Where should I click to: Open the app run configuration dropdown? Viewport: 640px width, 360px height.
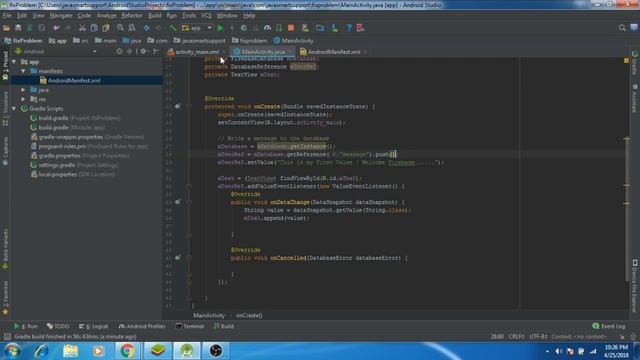pyautogui.click(x=197, y=28)
